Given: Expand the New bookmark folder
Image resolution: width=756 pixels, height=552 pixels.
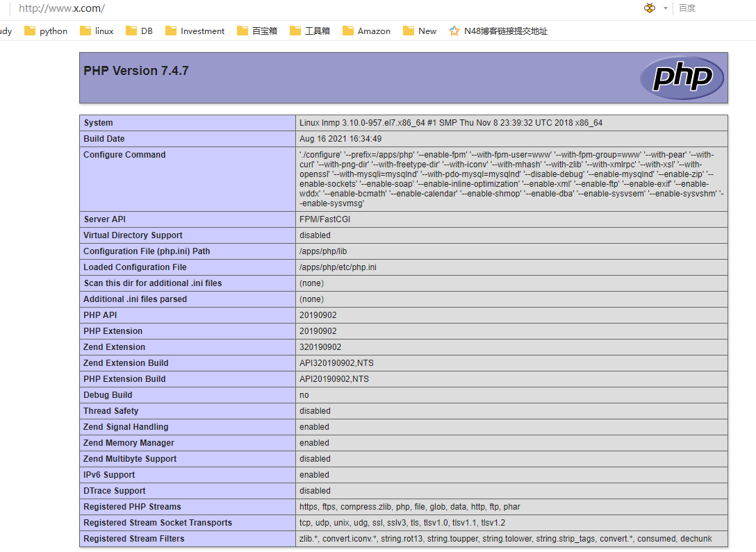Looking at the screenshot, I should (x=420, y=31).
